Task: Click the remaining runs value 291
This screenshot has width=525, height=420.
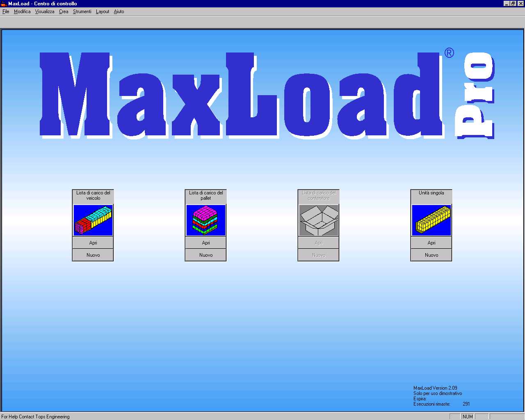Action: click(466, 404)
